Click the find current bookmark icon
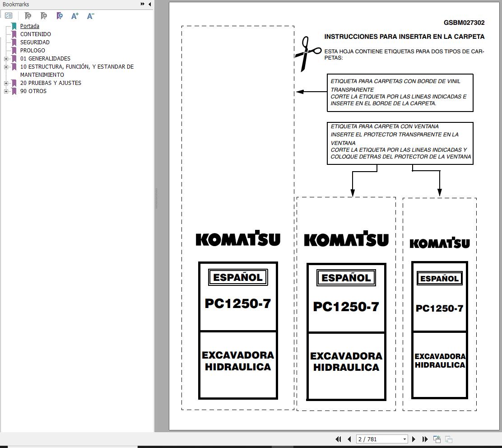 [x=60, y=16]
